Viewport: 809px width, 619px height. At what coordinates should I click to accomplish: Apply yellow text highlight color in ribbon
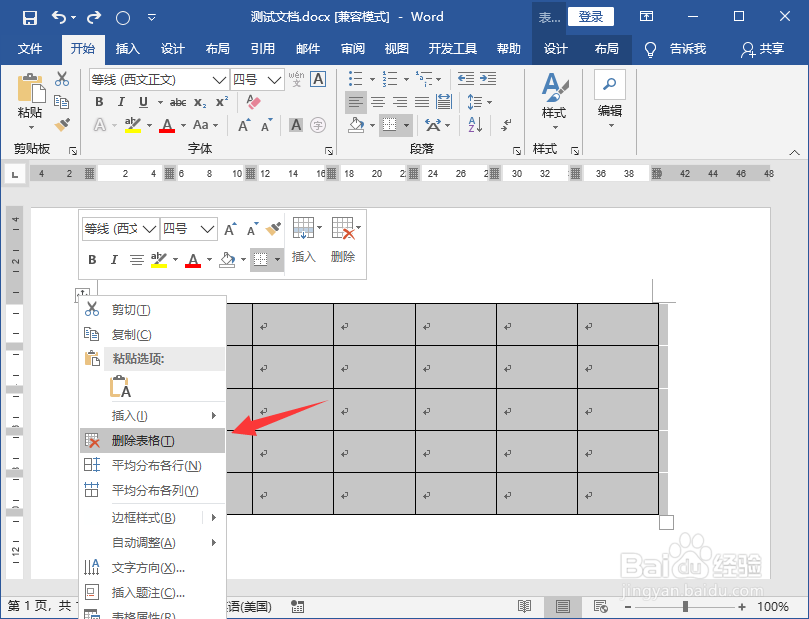point(133,125)
